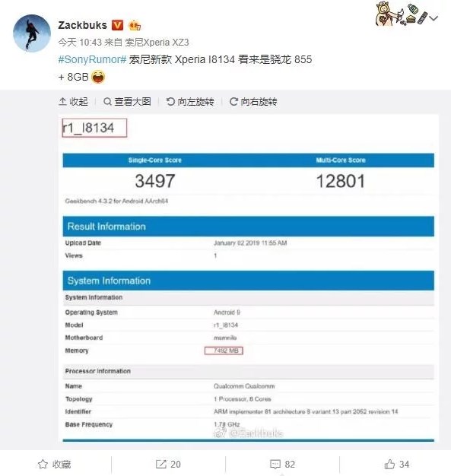This screenshot has width=451, height=476.
Task: Like the post with thumbs-up 34
Action: click(x=397, y=464)
